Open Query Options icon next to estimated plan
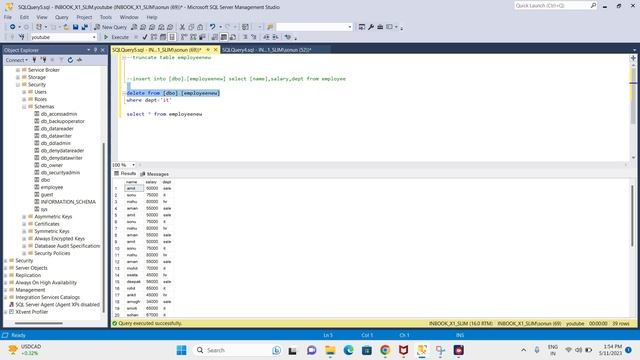The width and height of the screenshot is (640, 360). point(163,37)
